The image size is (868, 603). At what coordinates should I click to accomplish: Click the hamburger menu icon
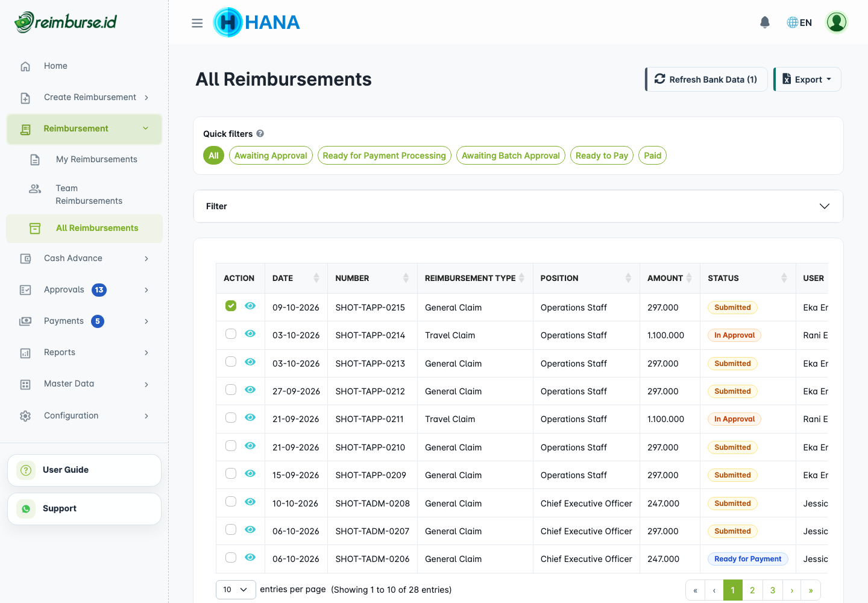coord(197,23)
